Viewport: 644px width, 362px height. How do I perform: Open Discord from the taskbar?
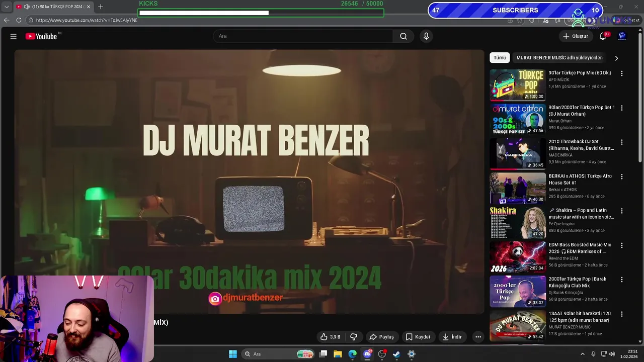367,354
